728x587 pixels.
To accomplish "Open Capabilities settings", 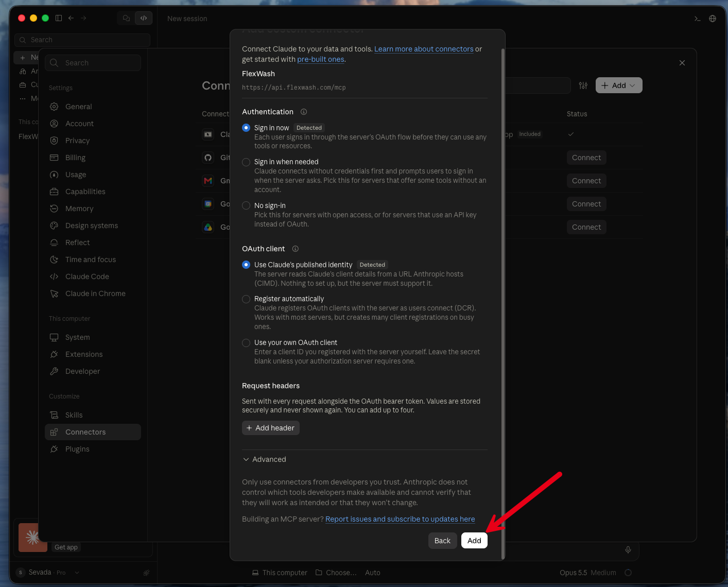I will point(93,192).
